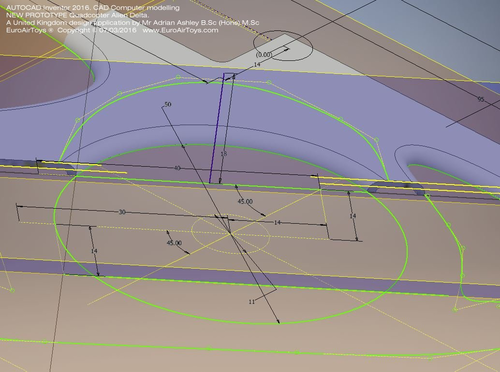Click the 95 dimension at the right edge
The height and width of the screenshot is (372, 500).
480,99
